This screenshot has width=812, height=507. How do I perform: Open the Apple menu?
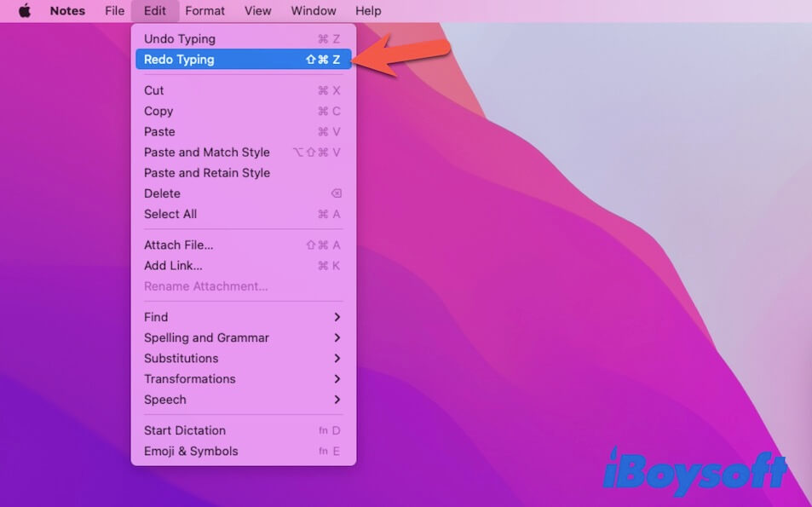pyautogui.click(x=25, y=11)
